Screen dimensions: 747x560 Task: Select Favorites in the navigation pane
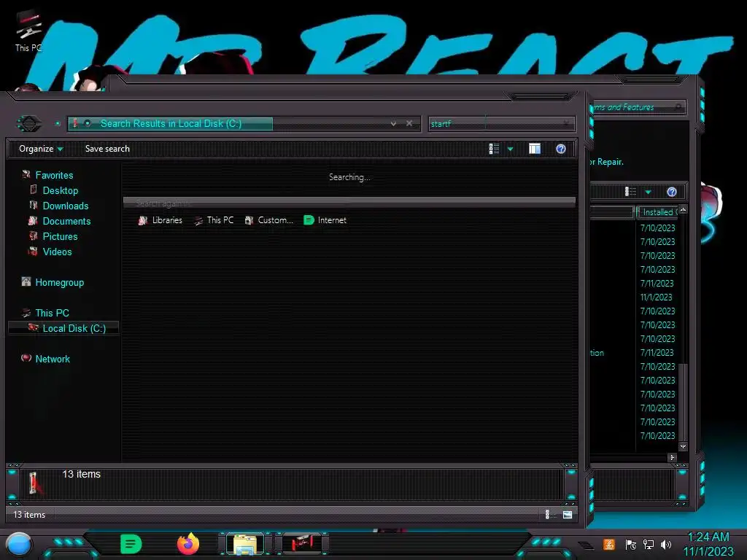click(x=54, y=175)
